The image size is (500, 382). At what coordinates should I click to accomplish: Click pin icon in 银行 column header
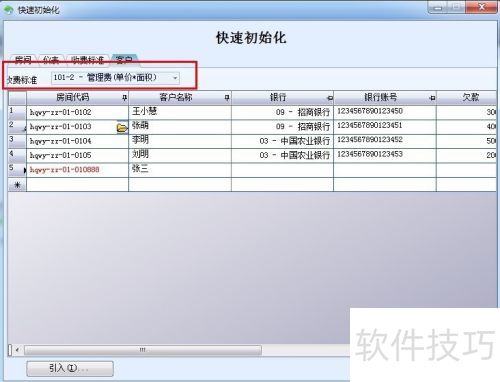coord(330,98)
